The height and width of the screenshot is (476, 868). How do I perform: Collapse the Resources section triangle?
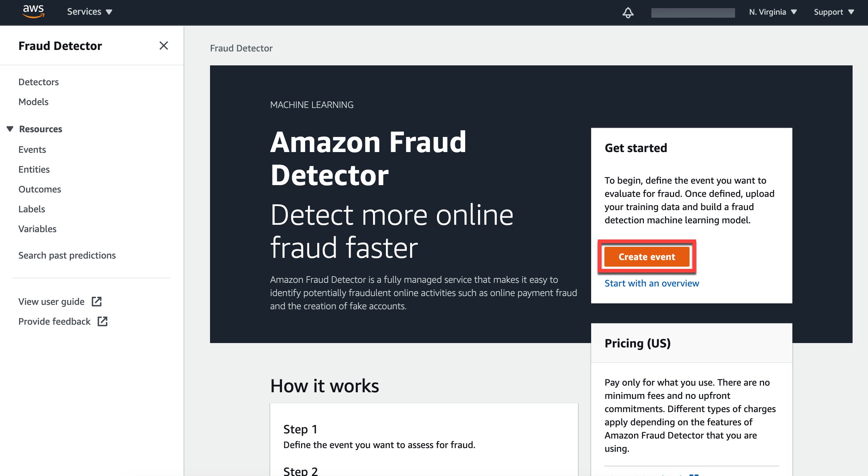tap(10, 129)
